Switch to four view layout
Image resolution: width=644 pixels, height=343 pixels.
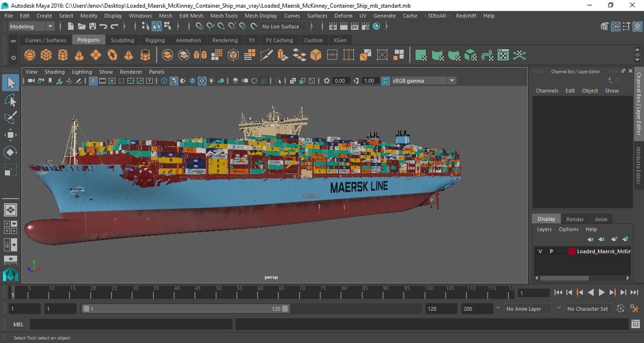[x=10, y=227]
